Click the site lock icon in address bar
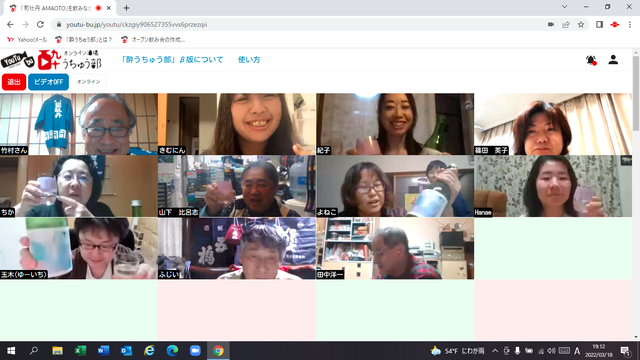This screenshot has height=360, width=640. (59, 24)
